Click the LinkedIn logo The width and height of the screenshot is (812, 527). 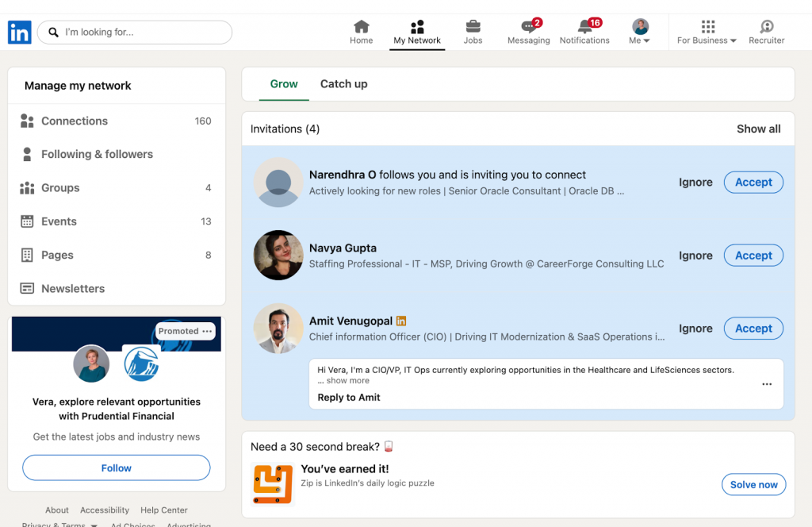[19, 32]
